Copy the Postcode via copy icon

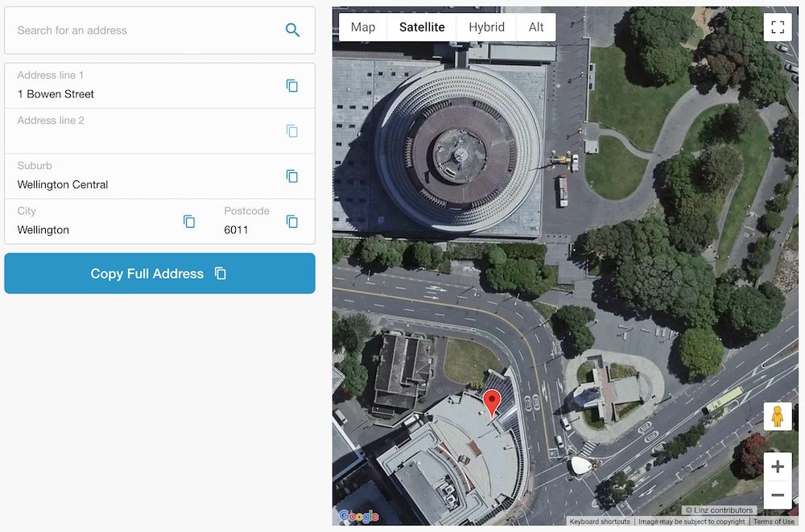click(x=292, y=221)
